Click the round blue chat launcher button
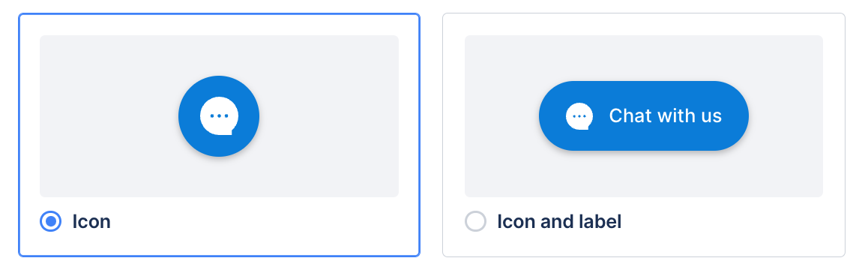 pyautogui.click(x=219, y=116)
